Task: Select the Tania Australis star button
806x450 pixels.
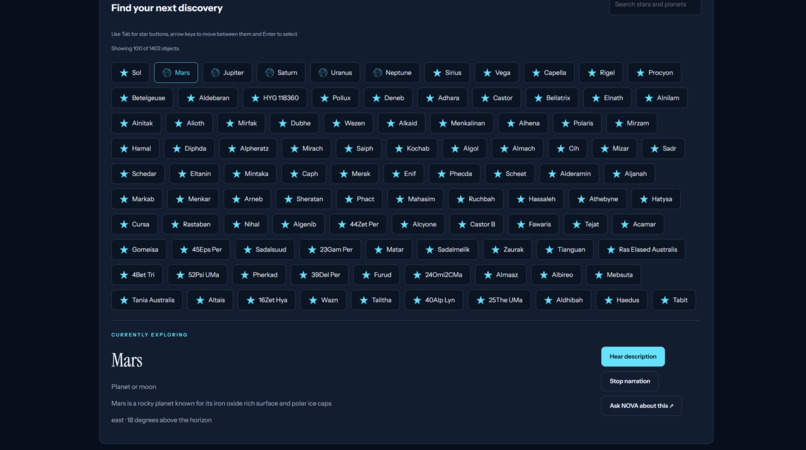Action: pos(147,300)
